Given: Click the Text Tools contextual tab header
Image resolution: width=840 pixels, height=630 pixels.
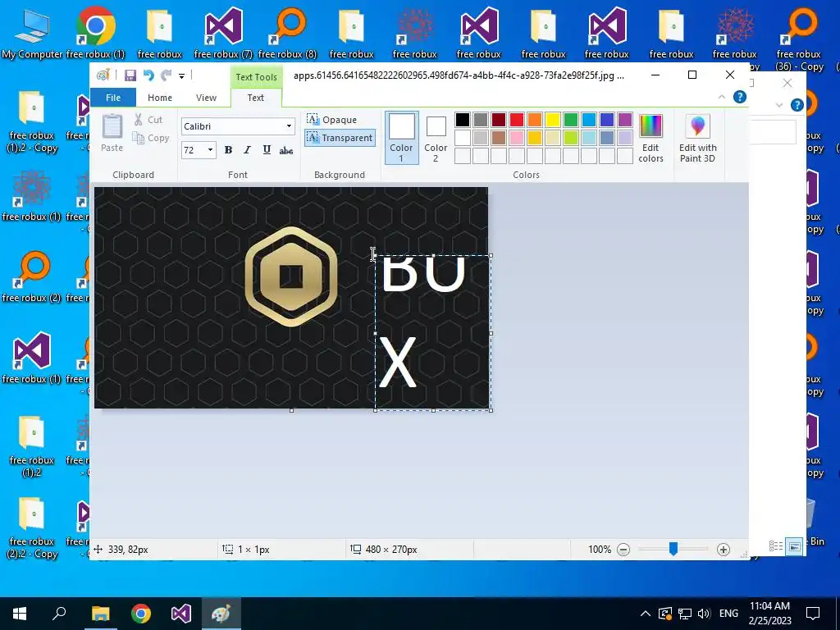Looking at the screenshot, I should [x=256, y=76].
